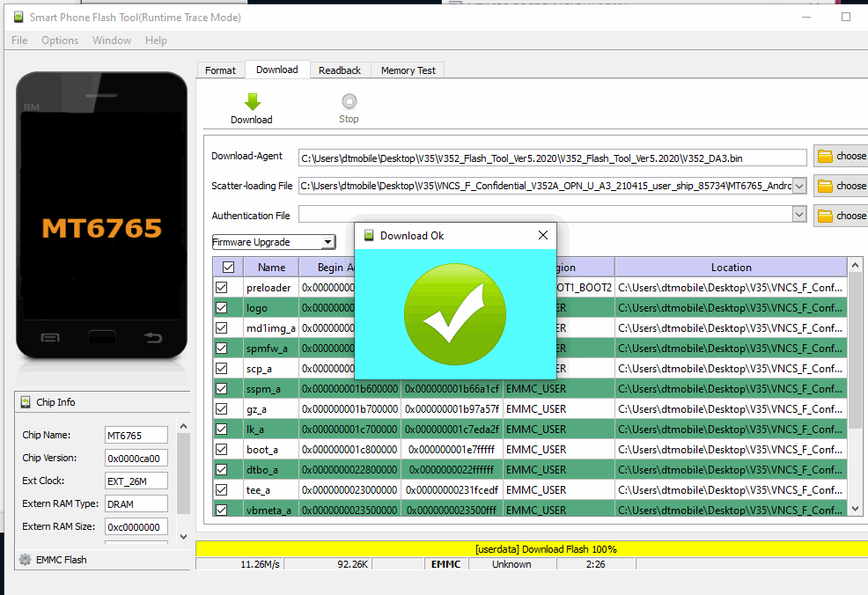The width and height of the screenshot is (868, 595).
Task: Click the big green checkmark image
Action: [x=455, y=314]
